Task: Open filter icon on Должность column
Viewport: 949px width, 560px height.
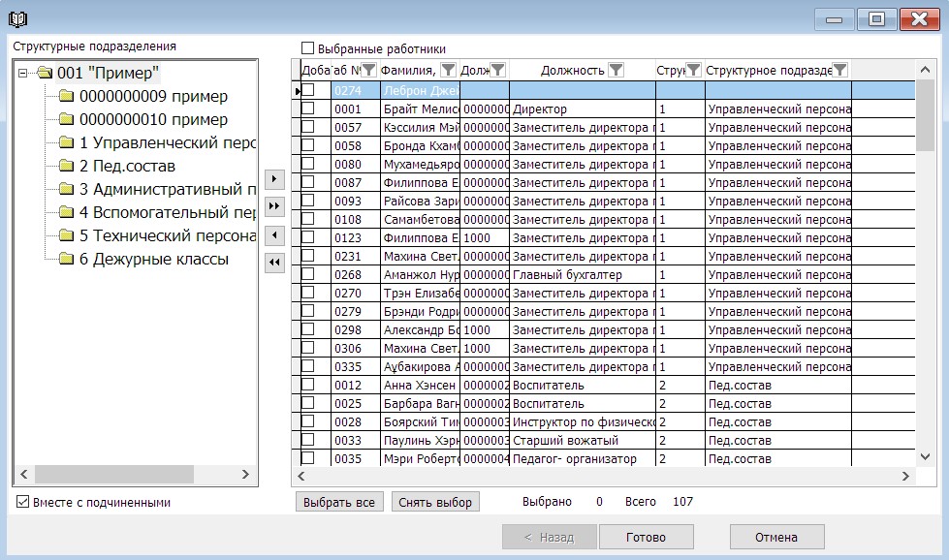Action: pyautogui.click(x=616, y=70)
